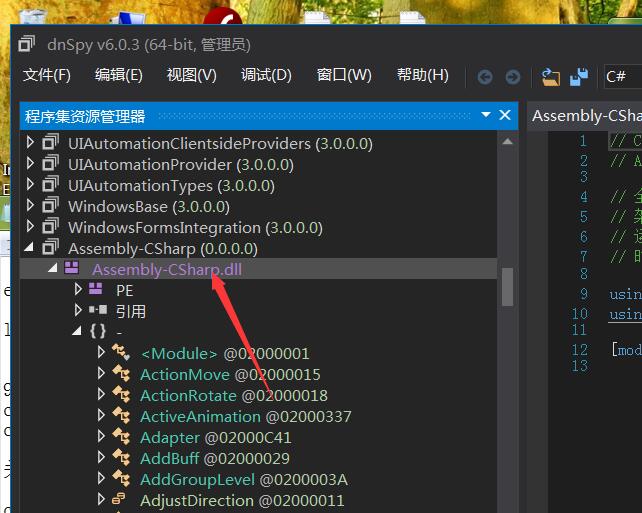Viewport: 642px width, 513px height.
Task: Click assembly icon of UIAutomationProvider
Action: tap(50, 163)
